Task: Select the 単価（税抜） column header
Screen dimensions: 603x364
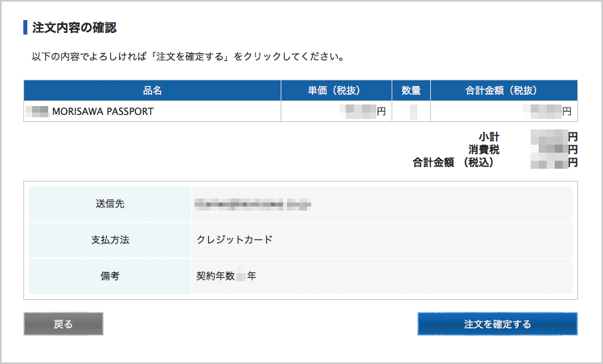Action: (336, 91)
